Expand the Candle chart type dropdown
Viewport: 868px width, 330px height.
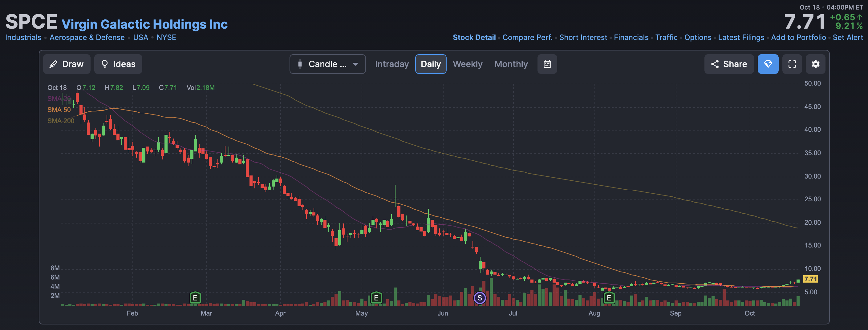tap(327, 64)
